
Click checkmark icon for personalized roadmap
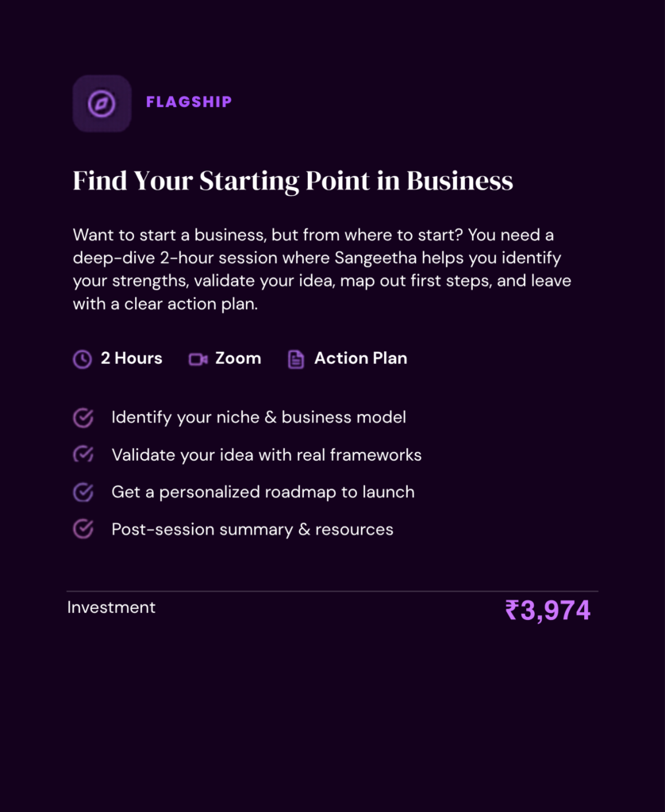coord(83,492)
